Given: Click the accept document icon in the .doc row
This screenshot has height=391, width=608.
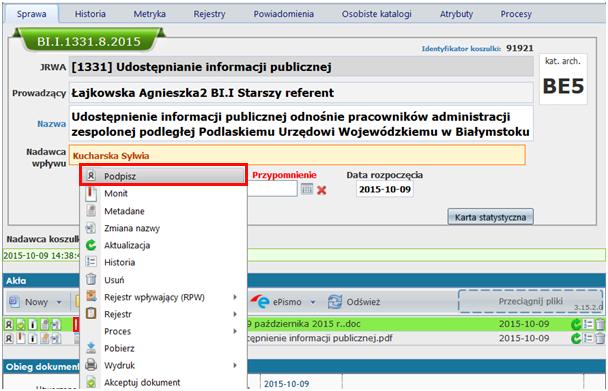Looking at the screenshot, I should point(21,324).
